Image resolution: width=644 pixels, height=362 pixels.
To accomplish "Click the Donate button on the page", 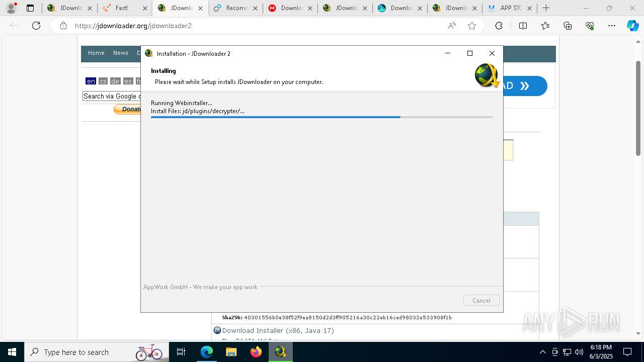I will (127, 109).
